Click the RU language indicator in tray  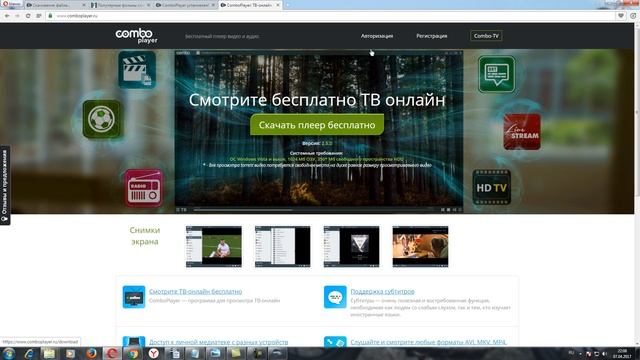[x=571, y=353]
